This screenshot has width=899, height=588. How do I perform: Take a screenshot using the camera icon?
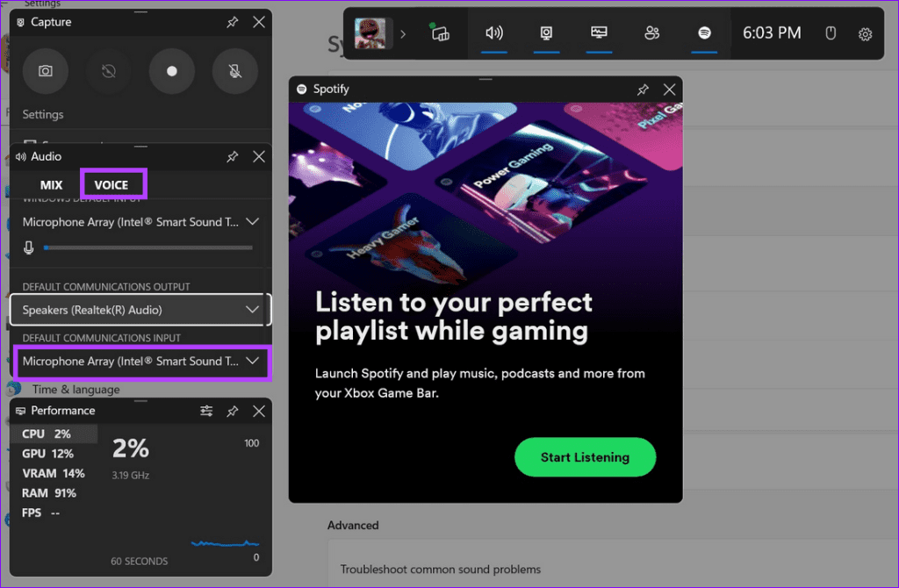(45, 71)
